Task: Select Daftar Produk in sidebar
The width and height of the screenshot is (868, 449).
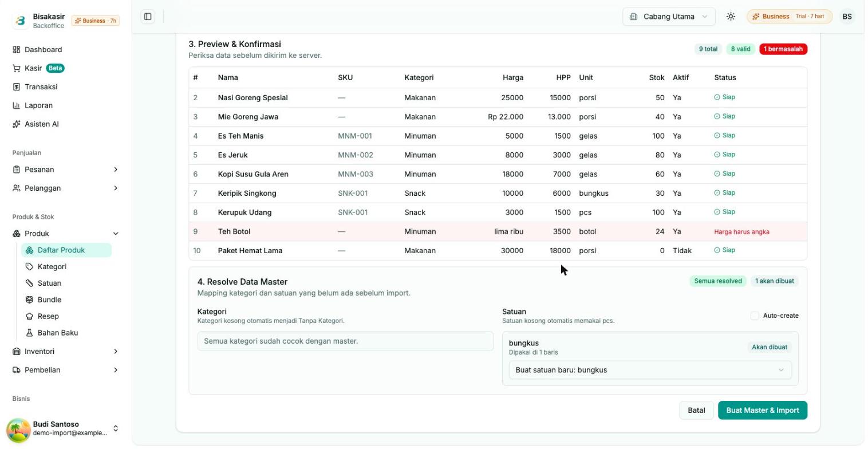Action: (66, 250)
